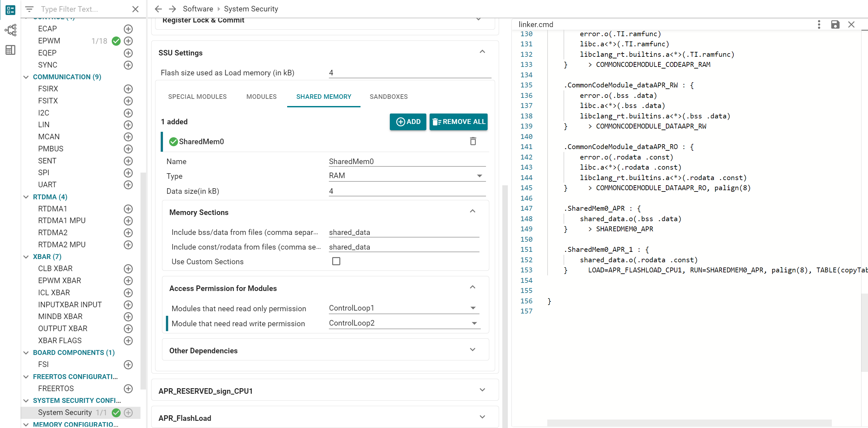868x428 pixels.
Task: Enable the Use Custom Sections checkbox
Action: pos(336,261)
